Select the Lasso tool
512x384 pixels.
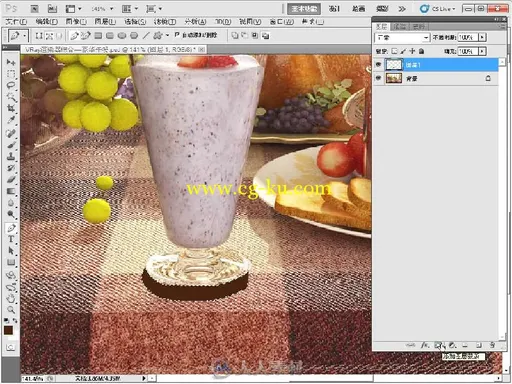tap(11, 85)
